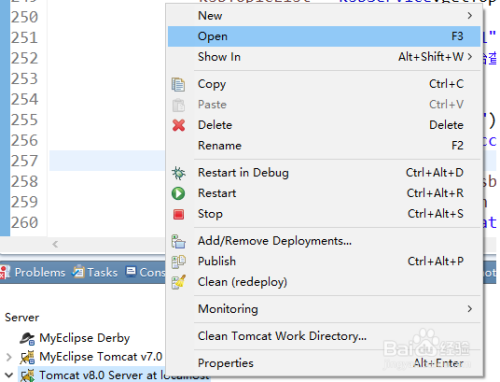Expand MyEclipse Tomcat v7.0 node

click(x=9, y=357)
